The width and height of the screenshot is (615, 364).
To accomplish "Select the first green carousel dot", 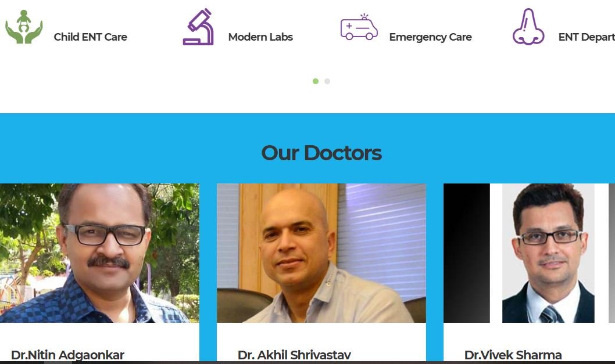I will click(x=315, y=81).
